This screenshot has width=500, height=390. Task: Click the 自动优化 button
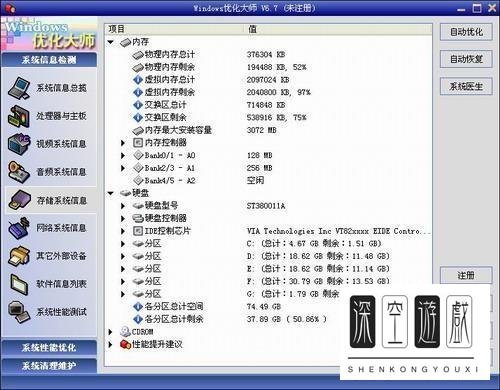point(466,32)
